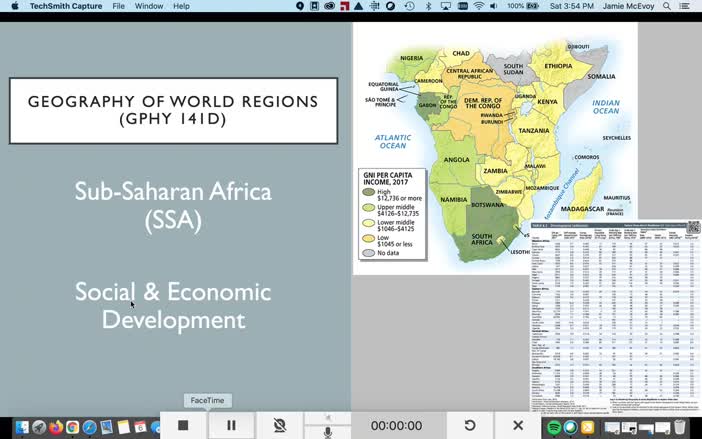Toggle the microphone in the recording bar

click(x=328, y=432)
